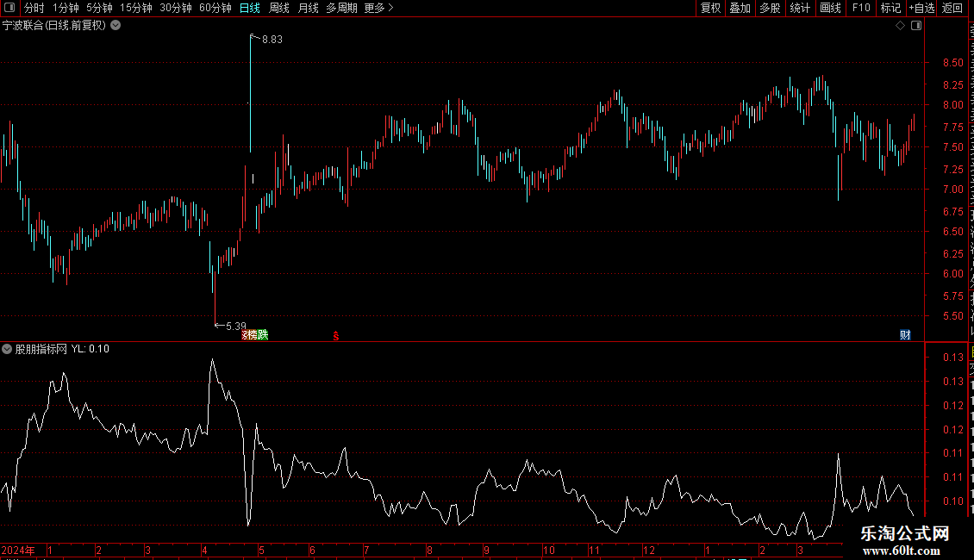974x560 pixels.
Task: Open the dropdown beside 宁波联合 chart title
Action: 116,26
